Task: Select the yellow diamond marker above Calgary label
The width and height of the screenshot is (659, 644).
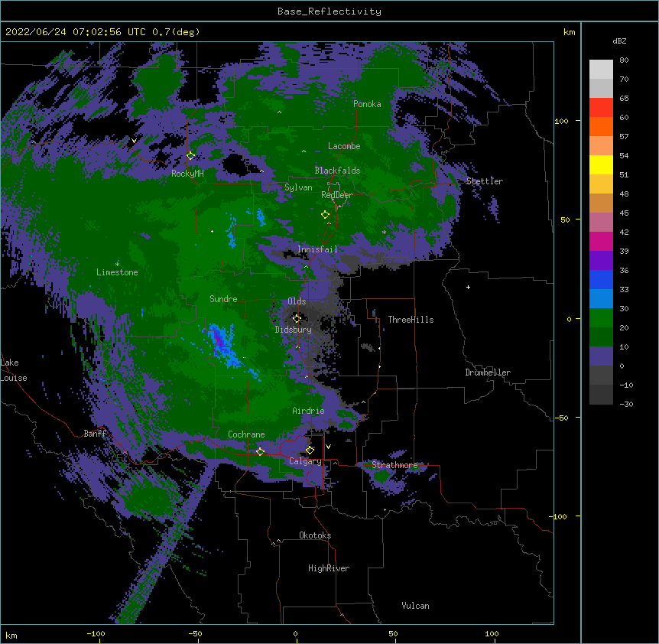Action: click(x=310, y=450)
